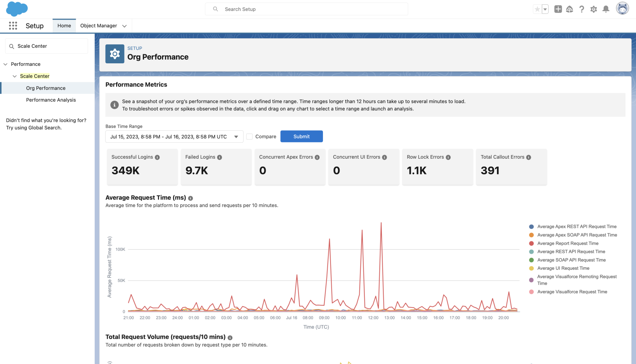Image resolution: width=636 pixels, height=364 pixels.
Task: Click the favorites star icon
Action: pos(537,9)
